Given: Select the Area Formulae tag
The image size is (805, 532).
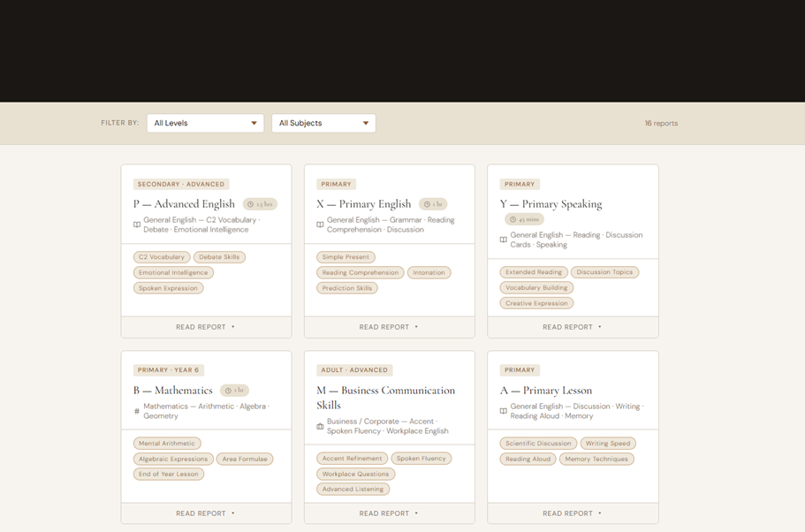Looking at the screenshot, I should (245, 459).
